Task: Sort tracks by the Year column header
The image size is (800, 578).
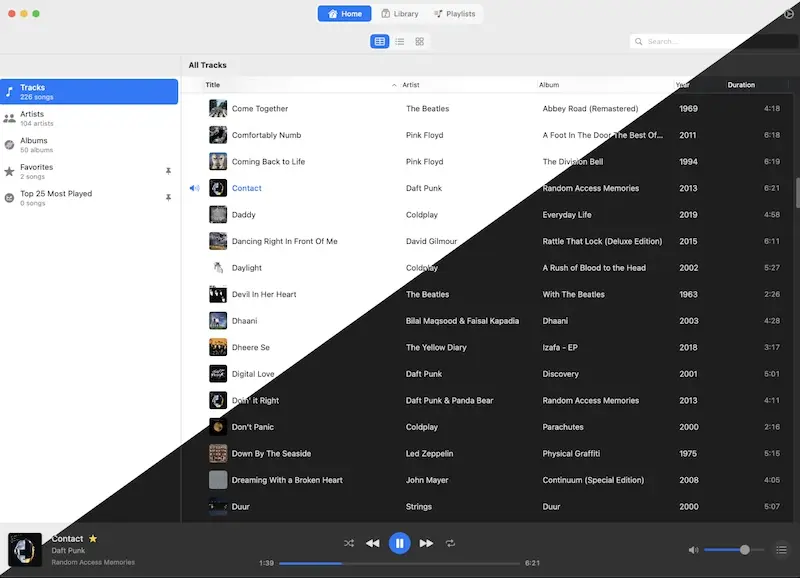Action: tap(683, 85)
